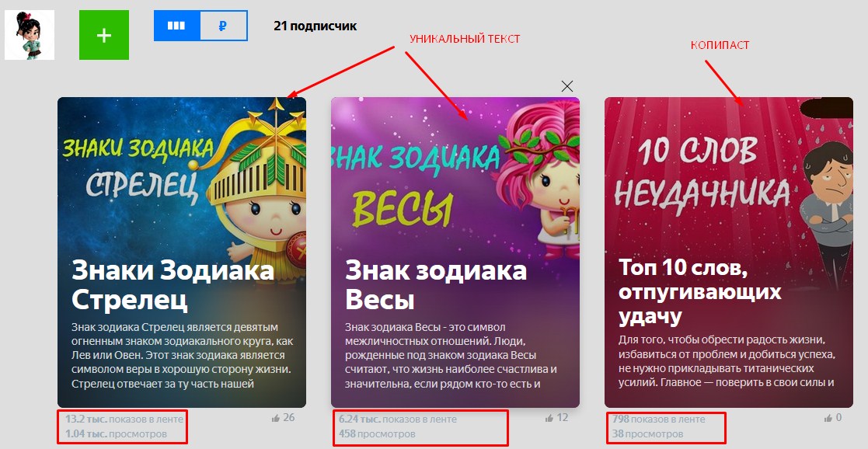Close the Весы card with the X icon
This screenshot has width=868, height=449.
point(566,85)
